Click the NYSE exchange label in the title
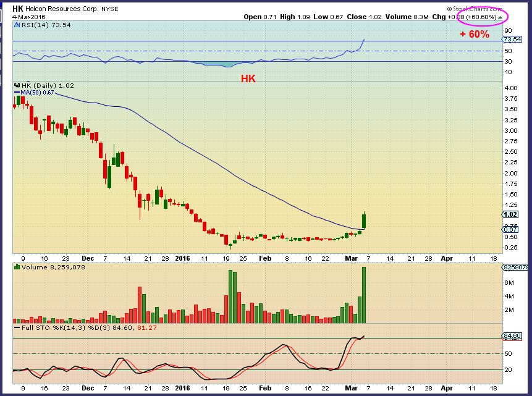Image resolution: width=532 pixels, height=396 pixels. pyautogui.click(x=110, y=9)
